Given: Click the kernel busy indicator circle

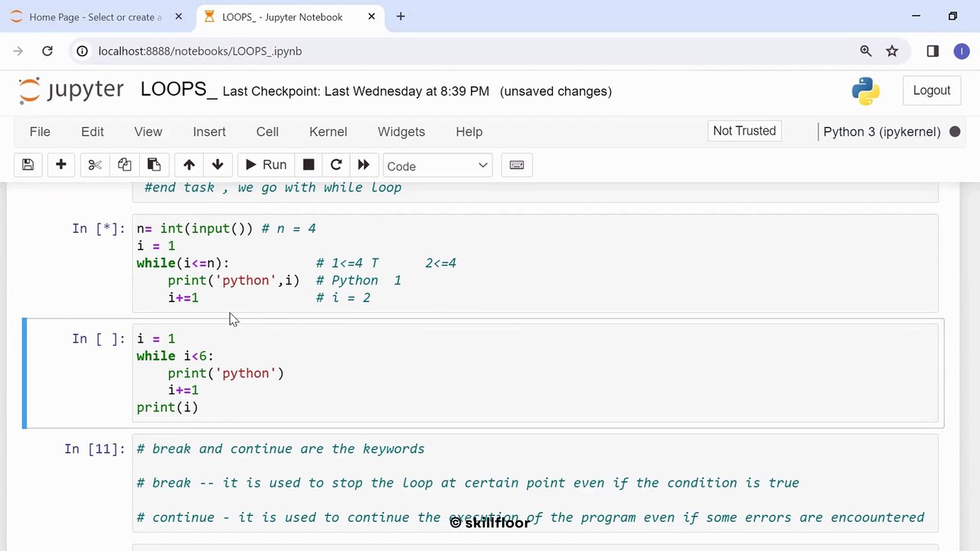Looking at the screenshot, I should click(955, 132).
